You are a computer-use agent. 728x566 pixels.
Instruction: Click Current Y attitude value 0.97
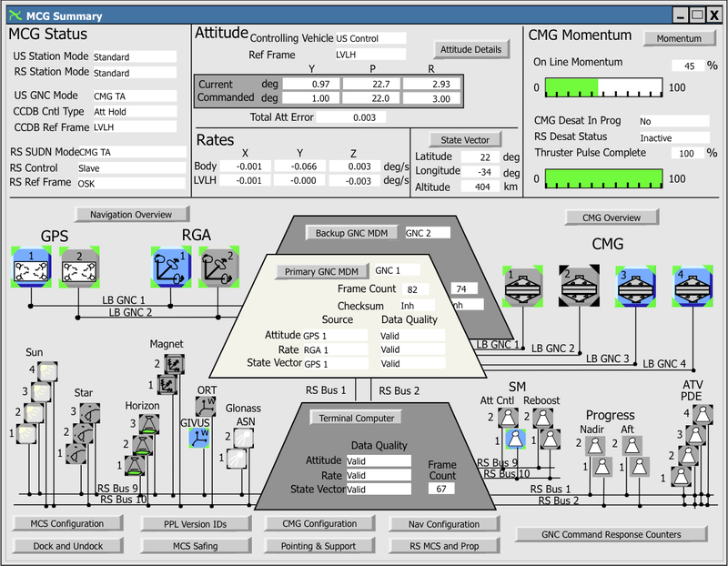[x=311, y=84]
